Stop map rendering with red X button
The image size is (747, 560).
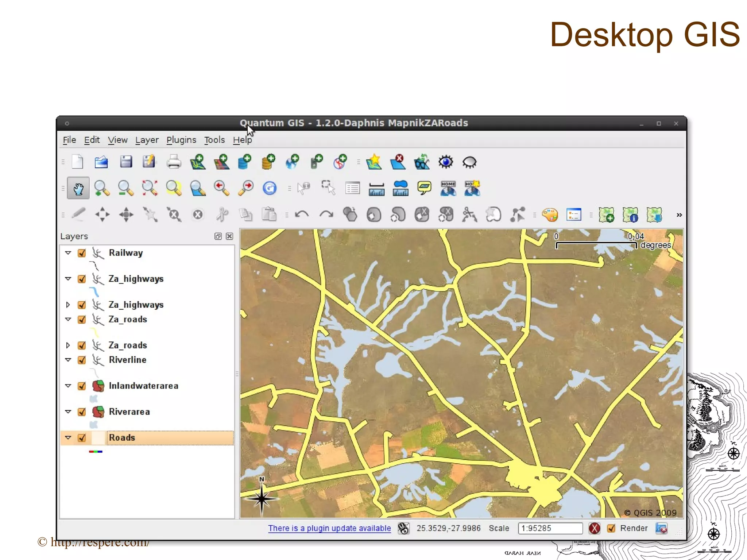(x=595, y=528)
